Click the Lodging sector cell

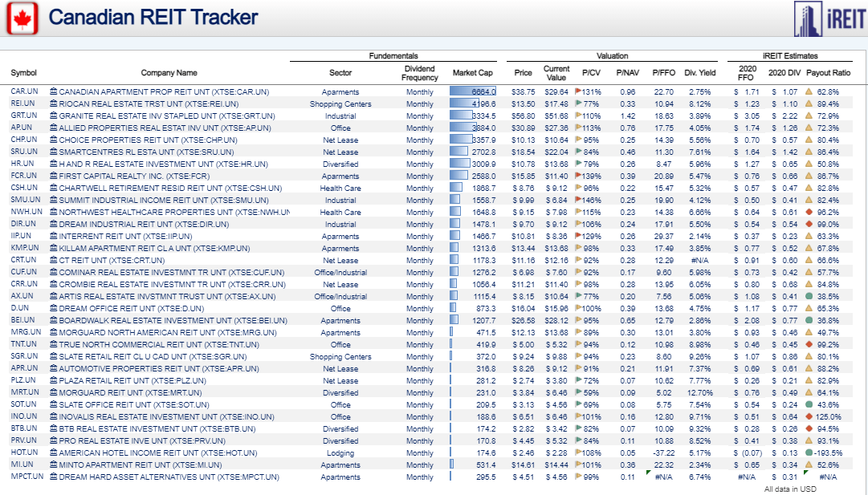(340, 453)
